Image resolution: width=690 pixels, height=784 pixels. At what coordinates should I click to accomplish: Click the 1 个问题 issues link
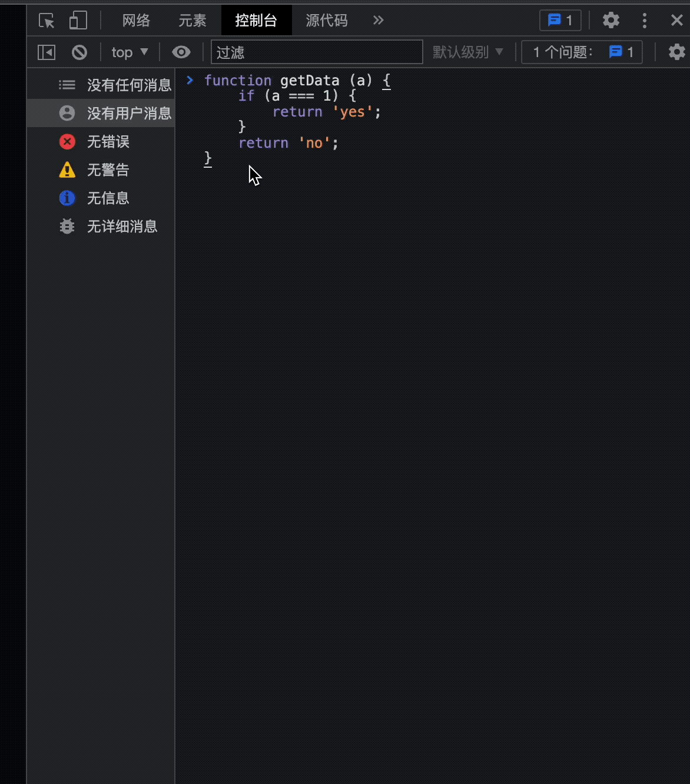coord(582,52)
